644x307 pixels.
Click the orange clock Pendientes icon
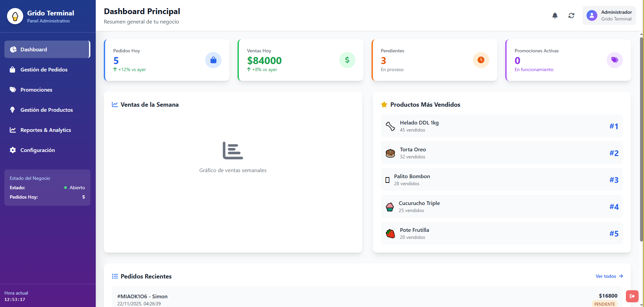pyautogui.click(x=481, y=60)
